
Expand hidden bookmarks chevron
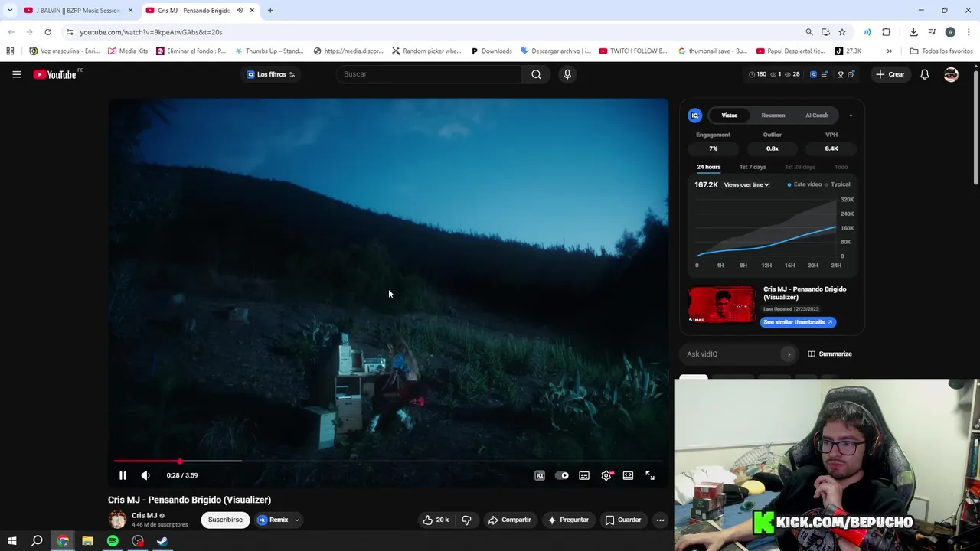point(889,51)
